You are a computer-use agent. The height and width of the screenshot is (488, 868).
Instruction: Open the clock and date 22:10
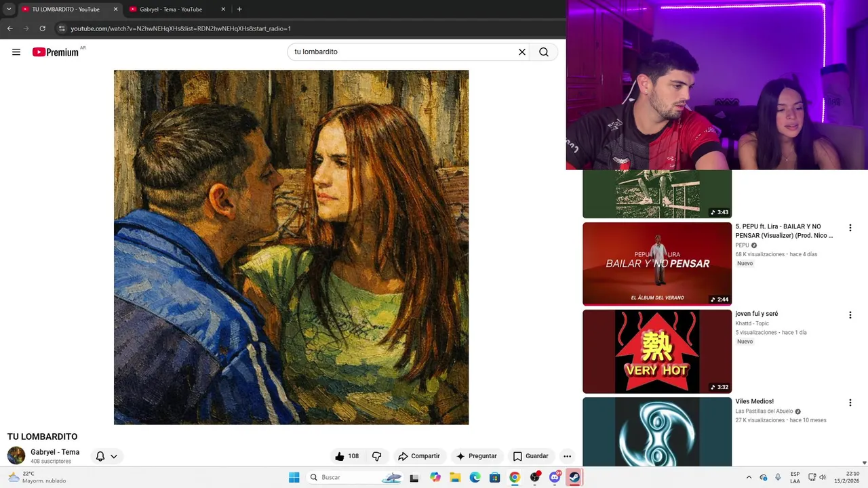tap(847, 477)
